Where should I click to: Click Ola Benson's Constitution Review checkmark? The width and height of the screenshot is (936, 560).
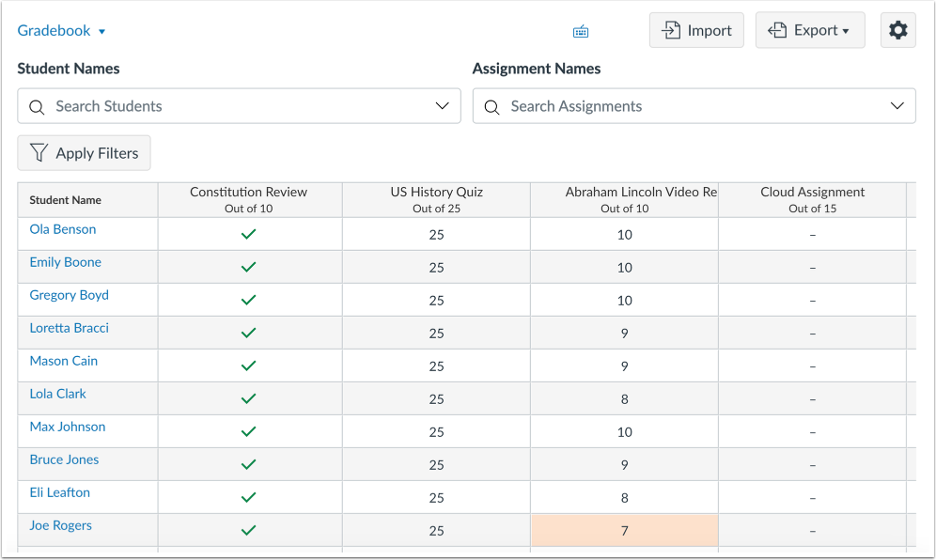(248, 233)
